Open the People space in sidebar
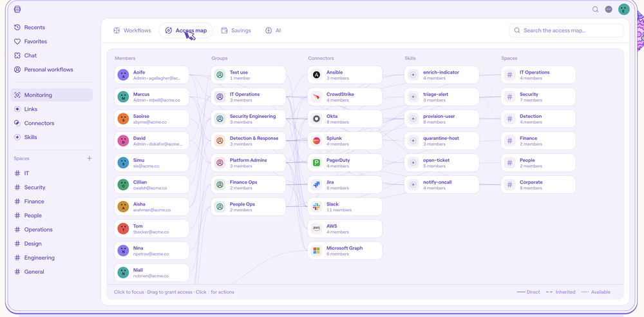 coord(52,215)
